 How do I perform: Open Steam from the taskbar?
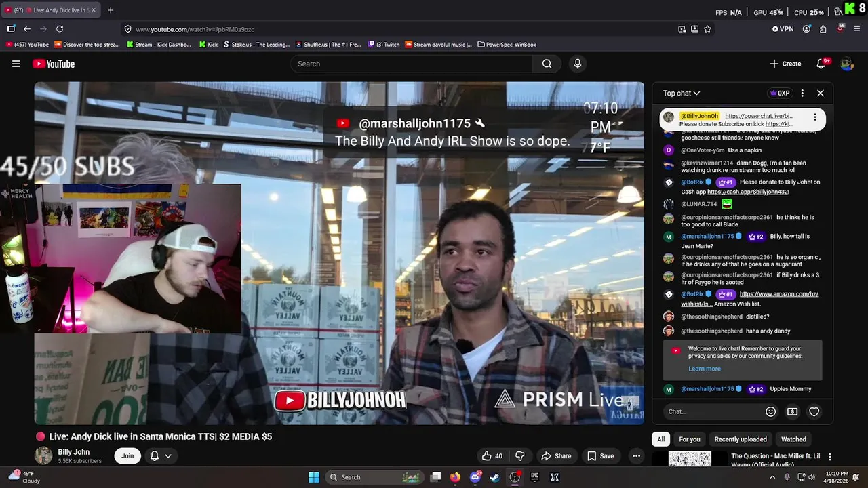pyautogui.click(x=495, y=477)
